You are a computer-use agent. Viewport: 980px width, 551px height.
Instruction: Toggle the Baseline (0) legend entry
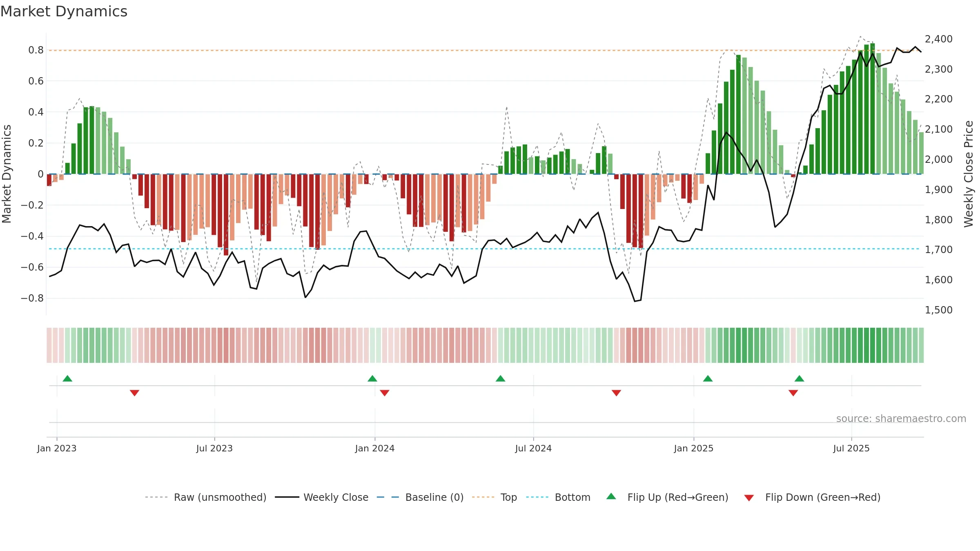[420, 497]
